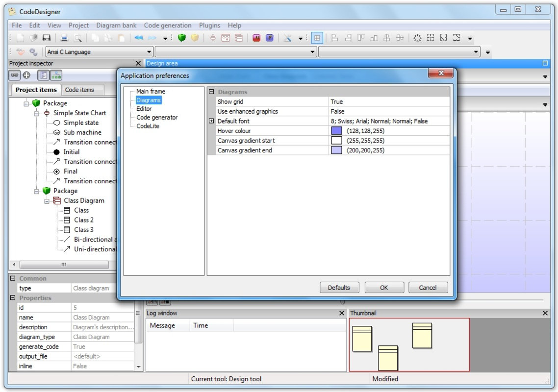Click the Print preview icon

tap(76, 37)
